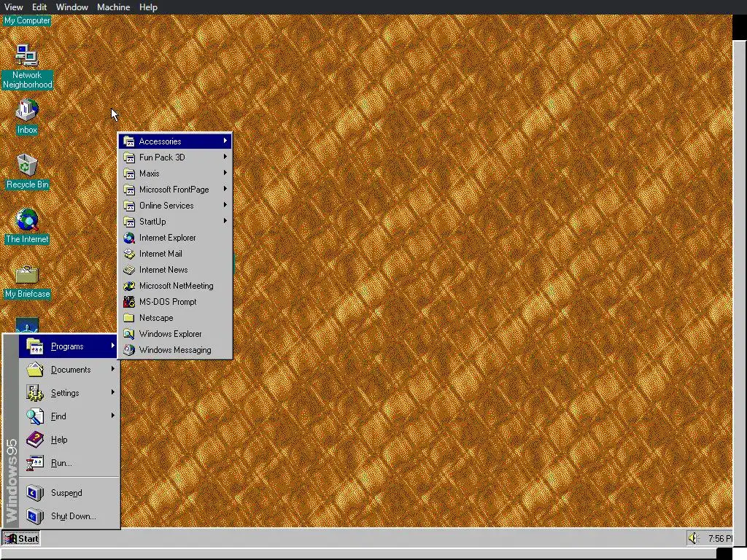747x560 pixels.
Task: Click the Internet News program icon
Action: 129,270
